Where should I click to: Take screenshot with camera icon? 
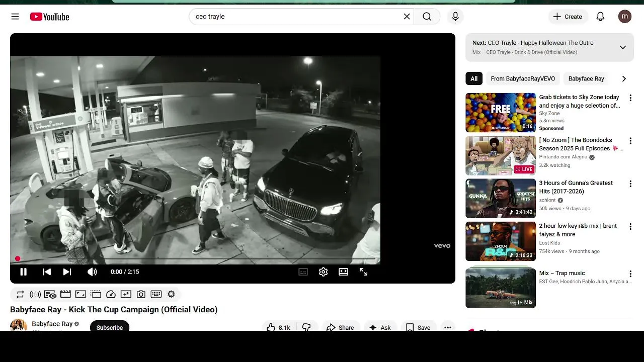[x=141, y=294]
